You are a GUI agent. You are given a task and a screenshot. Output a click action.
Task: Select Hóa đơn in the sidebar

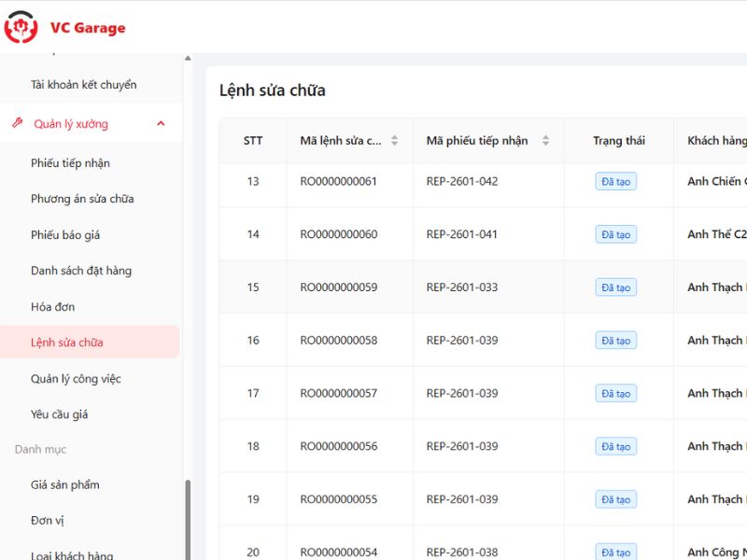pyautogui.click(x=52, y=307)
